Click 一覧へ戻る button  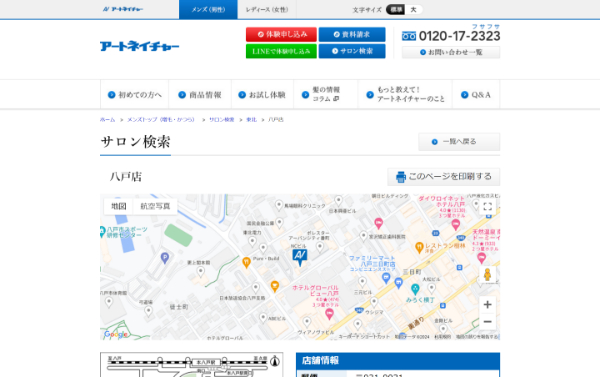(x=459, y=142)
